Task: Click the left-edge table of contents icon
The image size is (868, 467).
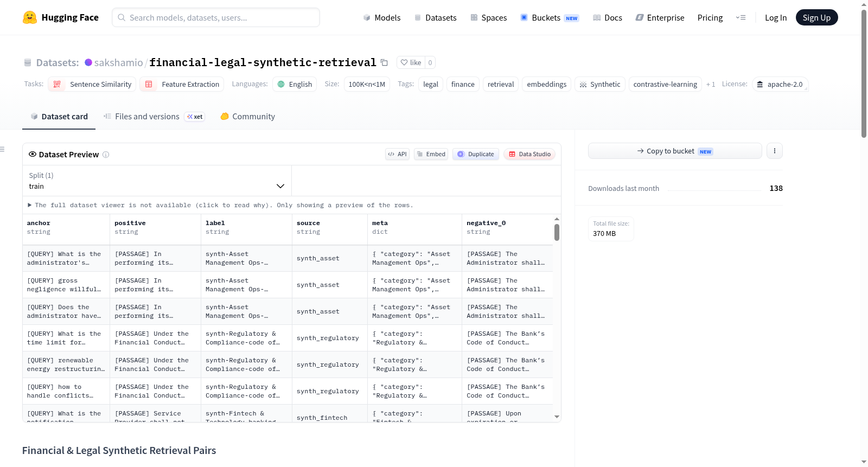Action: tap(2, 149)
